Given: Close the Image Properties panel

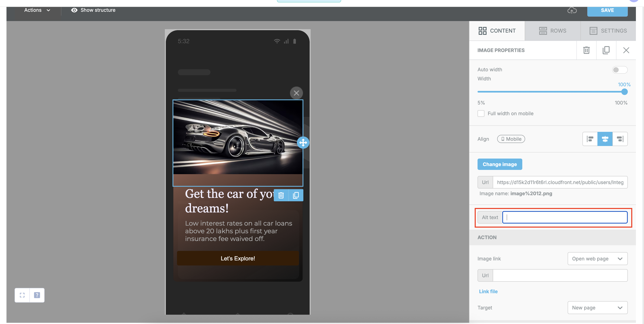Looking at the screenshot, I should tap(626, 50).
